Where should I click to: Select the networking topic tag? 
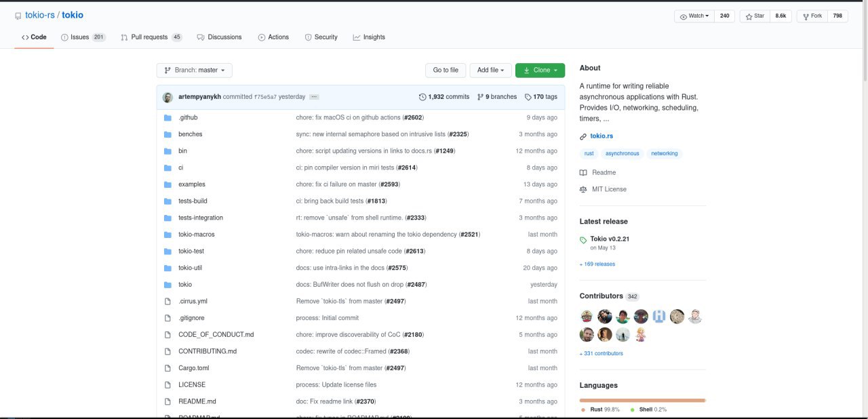coord(665,153)
